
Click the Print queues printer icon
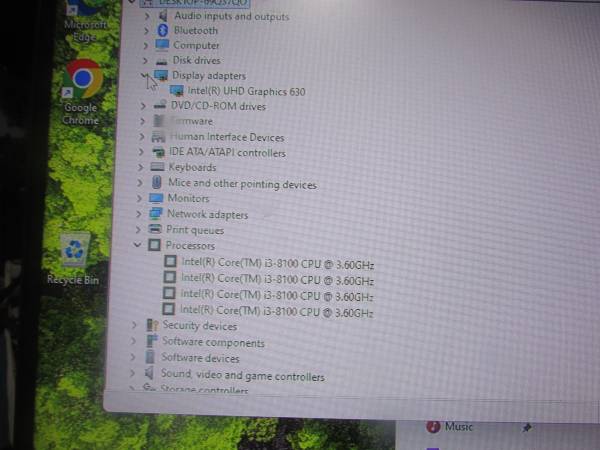(155, 229)
